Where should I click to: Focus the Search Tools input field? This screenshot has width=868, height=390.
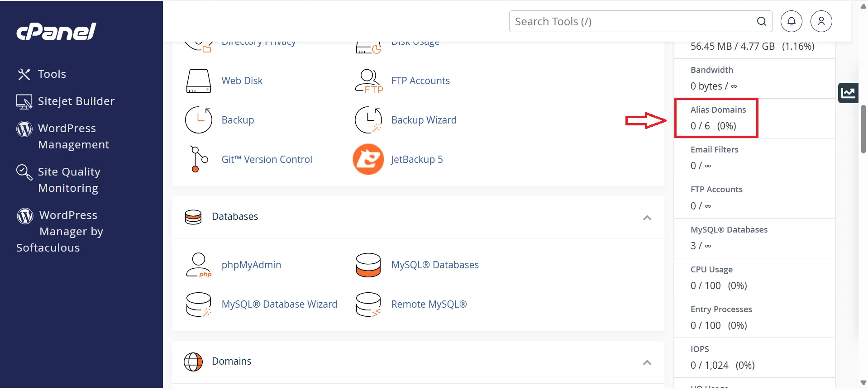634,21
